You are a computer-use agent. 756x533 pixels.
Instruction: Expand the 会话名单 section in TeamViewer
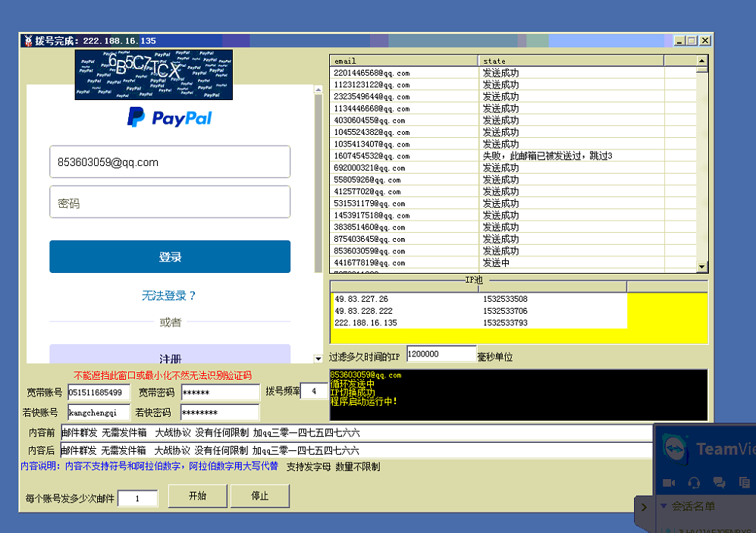click(663, 506)
